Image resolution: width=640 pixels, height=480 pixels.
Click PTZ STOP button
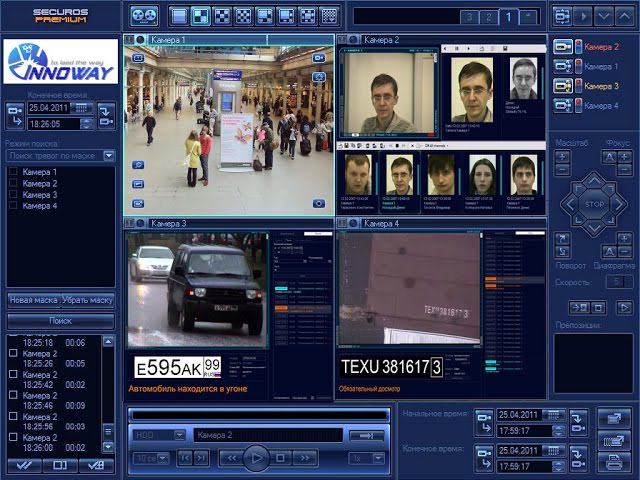[x=594, y=204]
